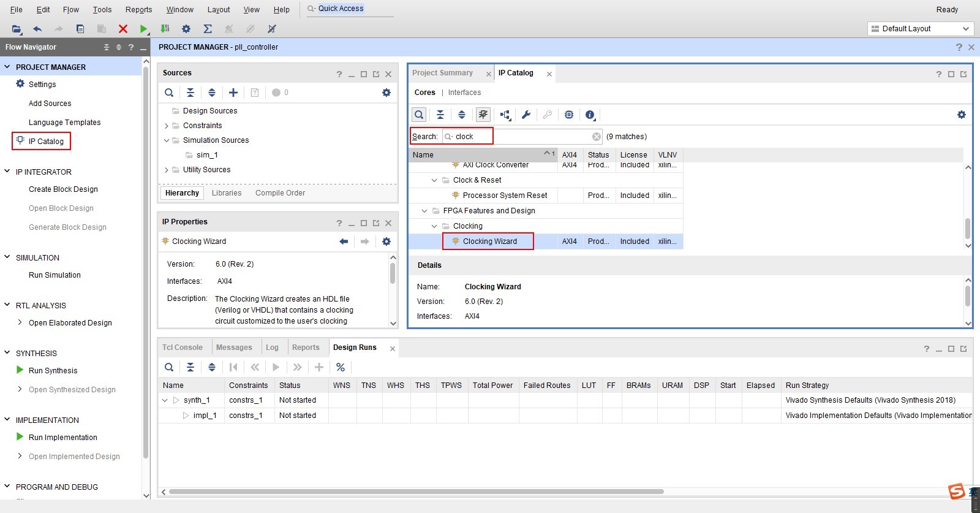This screenshot has width=980, height=513.
Task: Switch to the Interfaces tab
Action: 464,93
